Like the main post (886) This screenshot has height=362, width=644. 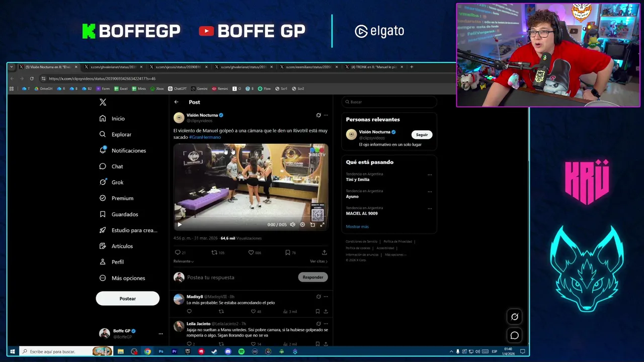pos(255,252)
